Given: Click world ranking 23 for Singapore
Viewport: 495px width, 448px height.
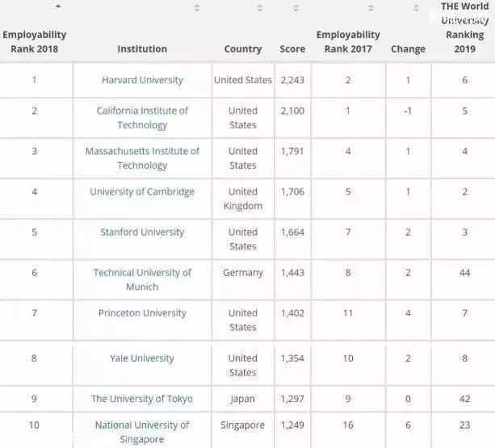Looking at the screenshot, I should (x=464, y=425).
